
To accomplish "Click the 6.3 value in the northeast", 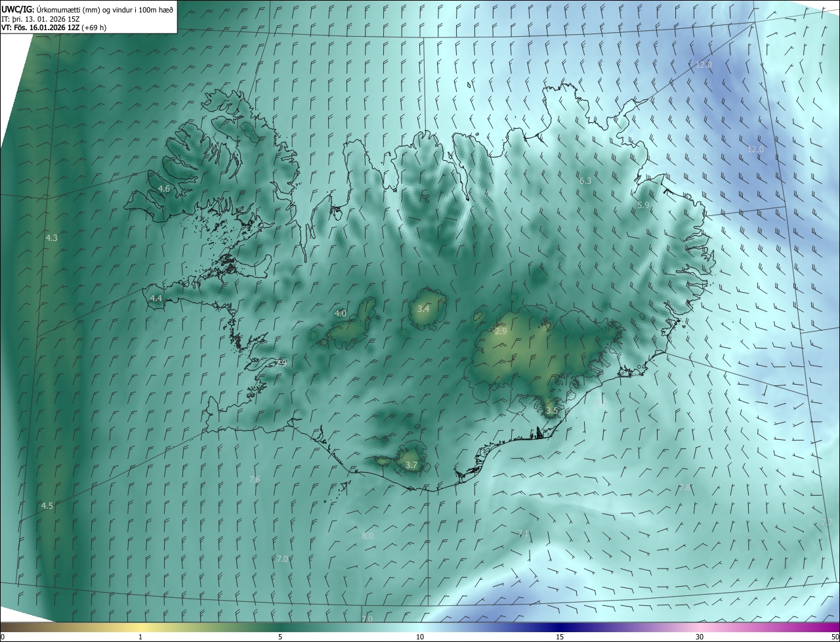I will click(x=585, y=181).
